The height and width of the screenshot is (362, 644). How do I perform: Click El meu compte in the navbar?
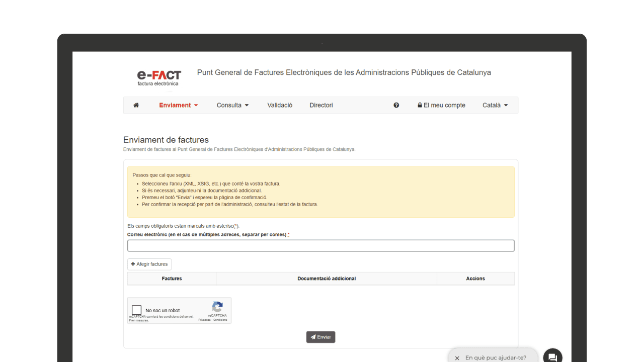(445, 105)
